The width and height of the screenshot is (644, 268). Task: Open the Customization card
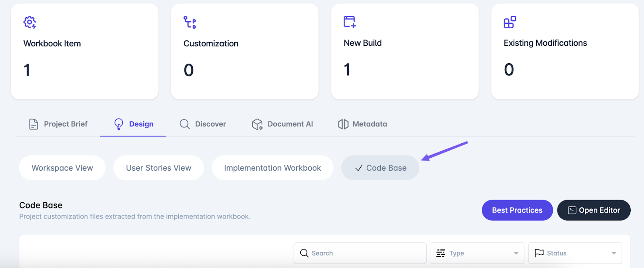pyautogui.click(x=245, y=52)
